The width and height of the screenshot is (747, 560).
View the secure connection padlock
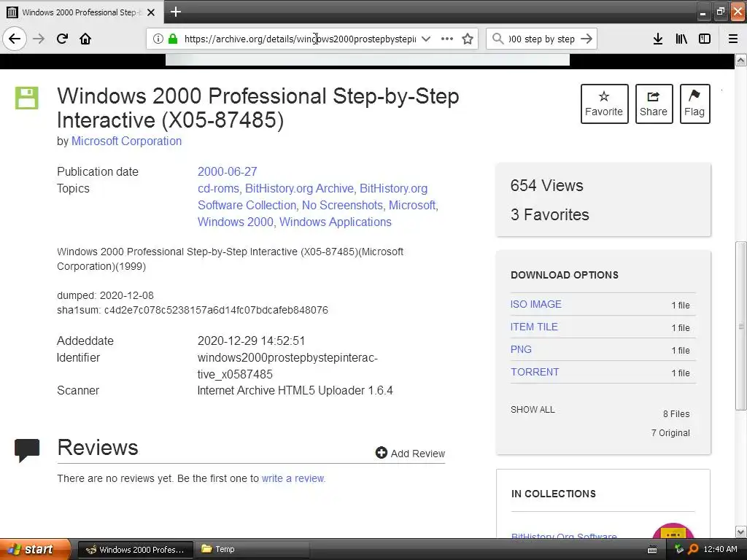[x=172, y=39]
